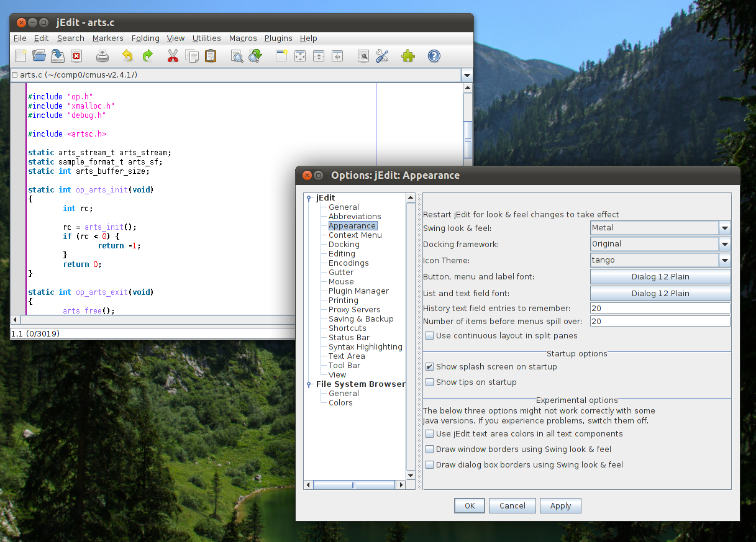Uncheck Show splash screen on startup
Image resolution: width=756 pixels, height=542 pixels.
pos(430,367)
